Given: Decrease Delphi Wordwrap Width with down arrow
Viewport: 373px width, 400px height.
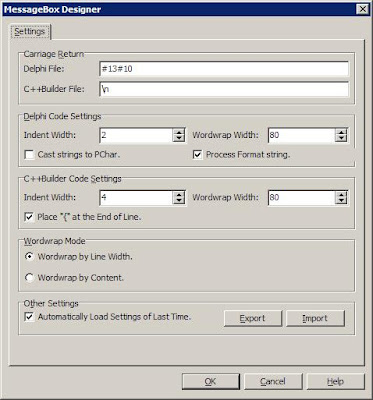Looking at the screenshot, I should (x=341, y=139).
